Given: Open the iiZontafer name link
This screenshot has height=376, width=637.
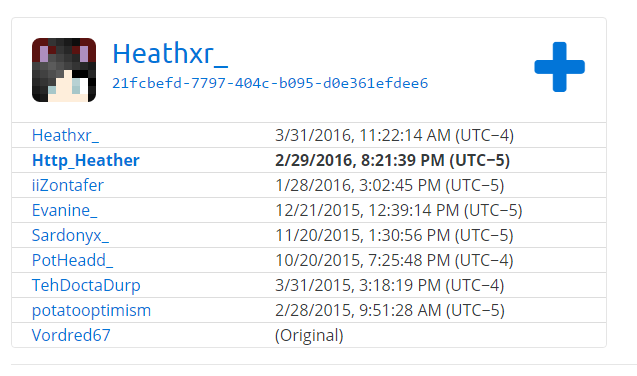Looking at the screenshot, I should pos(68,186).
